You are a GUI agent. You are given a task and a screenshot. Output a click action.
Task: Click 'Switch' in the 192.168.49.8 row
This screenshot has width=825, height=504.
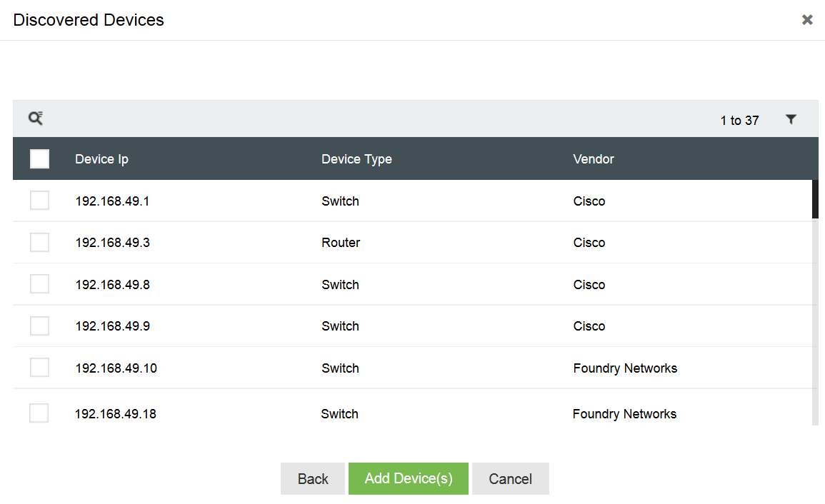point(341,285)
